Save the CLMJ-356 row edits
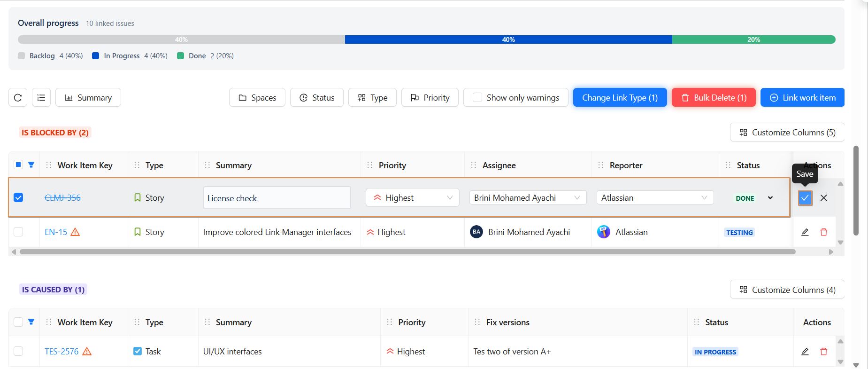868x369 pixels. coord(805,198)
